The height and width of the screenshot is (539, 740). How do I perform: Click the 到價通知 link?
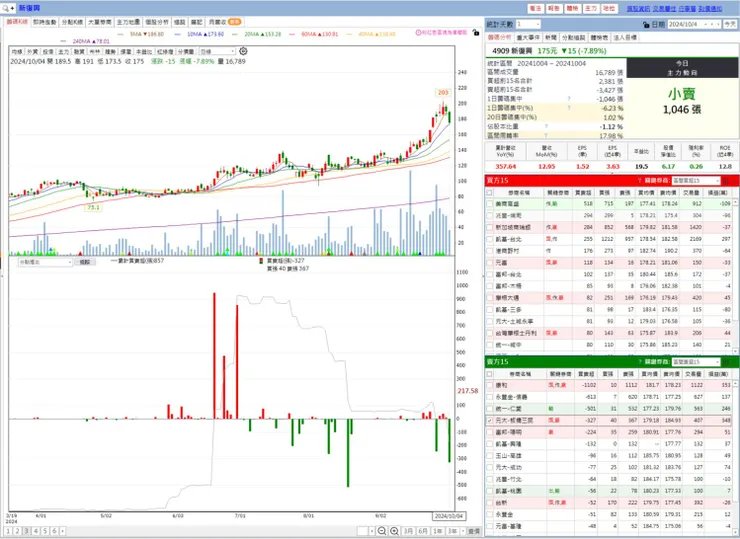[710, 8]
